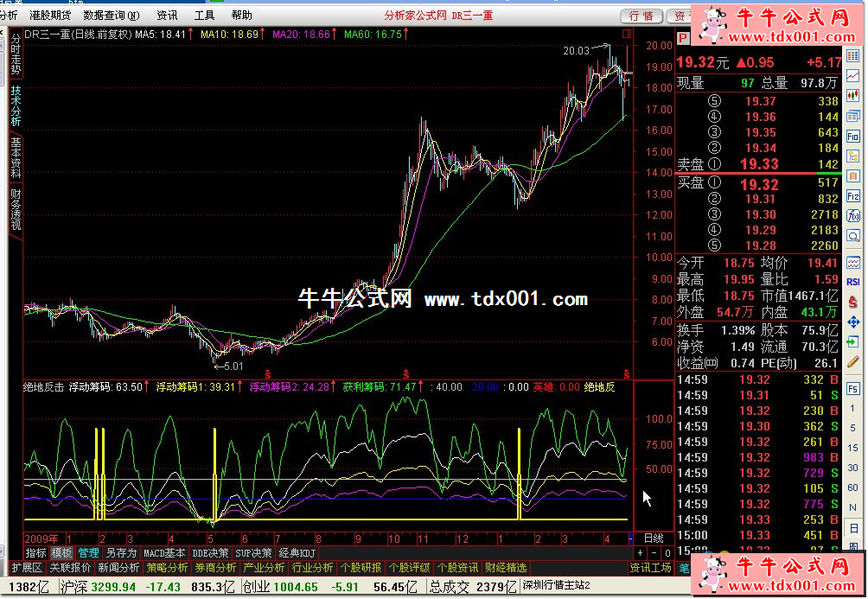Switch to MACD基本 indicator tab
868x599 pixels.
164,553
